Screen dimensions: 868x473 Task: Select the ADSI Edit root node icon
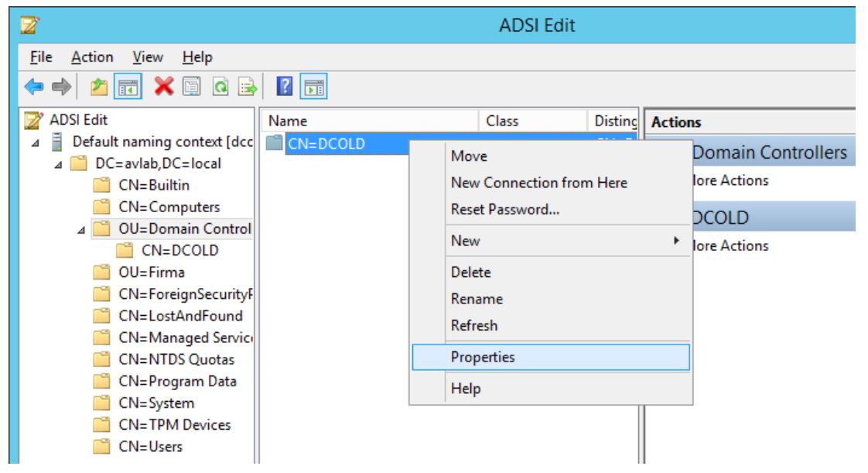33,120
